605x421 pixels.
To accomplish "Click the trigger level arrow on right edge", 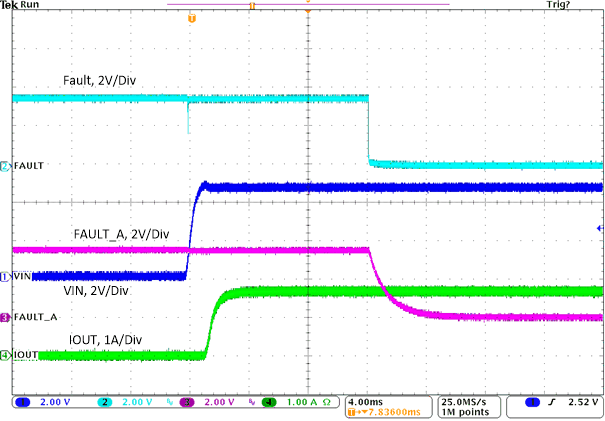I will [599, 229].
